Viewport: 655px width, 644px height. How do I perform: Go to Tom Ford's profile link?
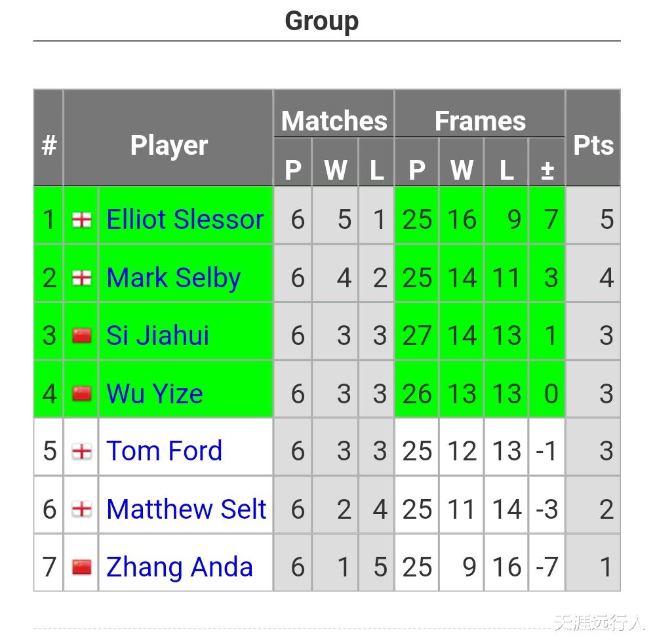tap(164, 451)
